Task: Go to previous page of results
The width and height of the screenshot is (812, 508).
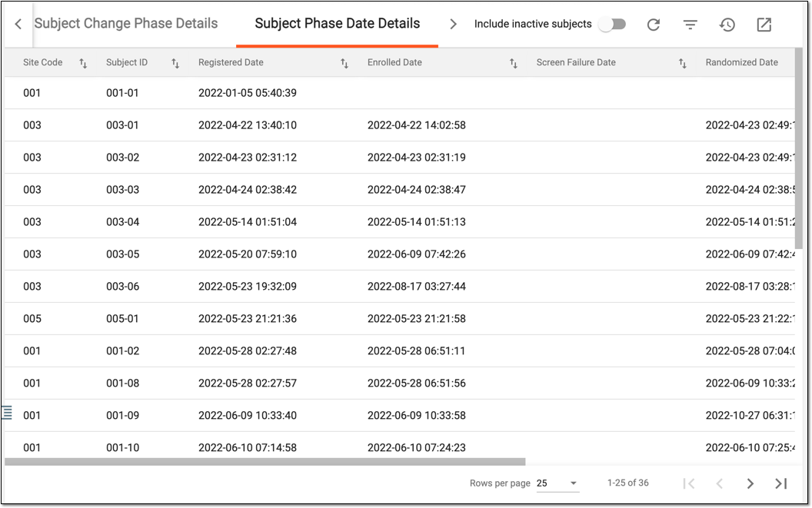Action: (x=719, y=483)
